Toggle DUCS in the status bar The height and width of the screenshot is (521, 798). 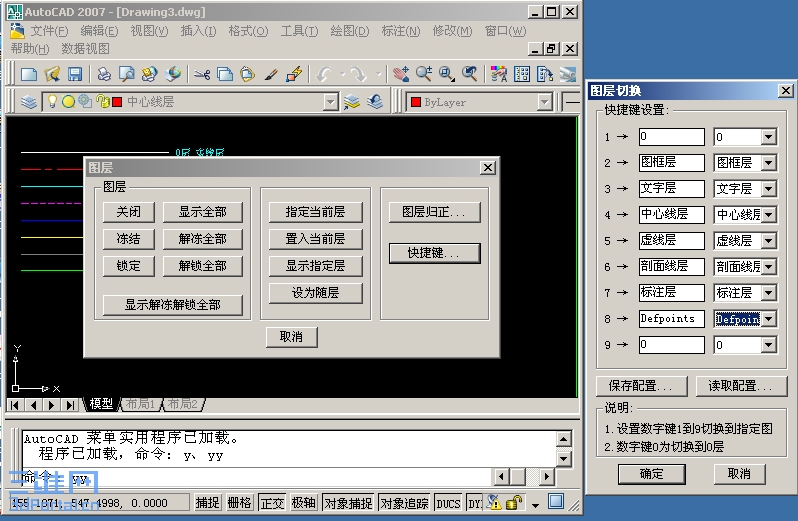pos(448,503)
